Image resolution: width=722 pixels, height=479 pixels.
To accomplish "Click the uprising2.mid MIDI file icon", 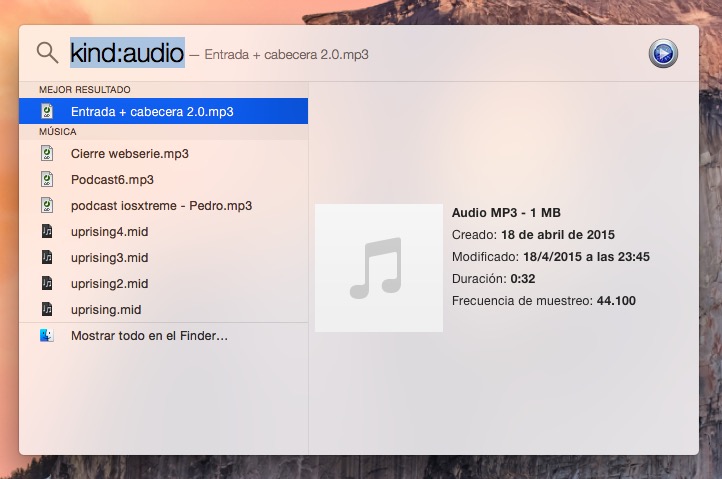I will (x=47, y=283).
